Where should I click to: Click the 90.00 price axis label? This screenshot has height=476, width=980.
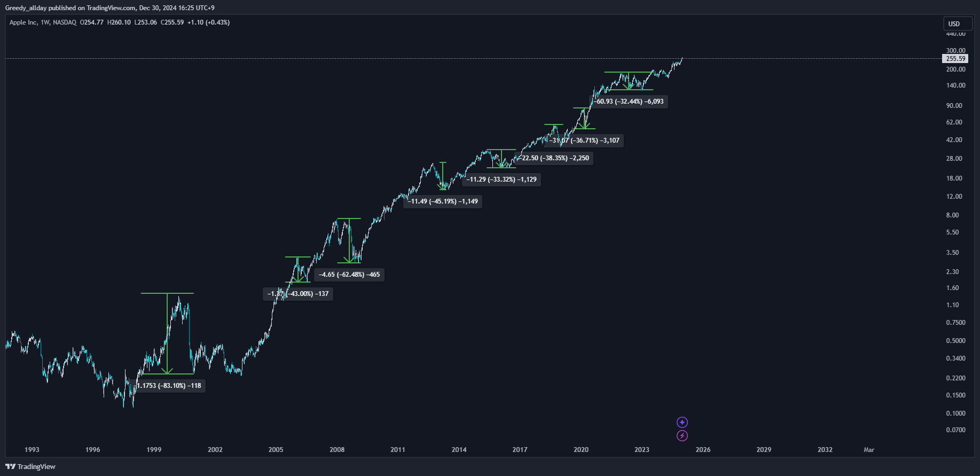tap(954, 106)
